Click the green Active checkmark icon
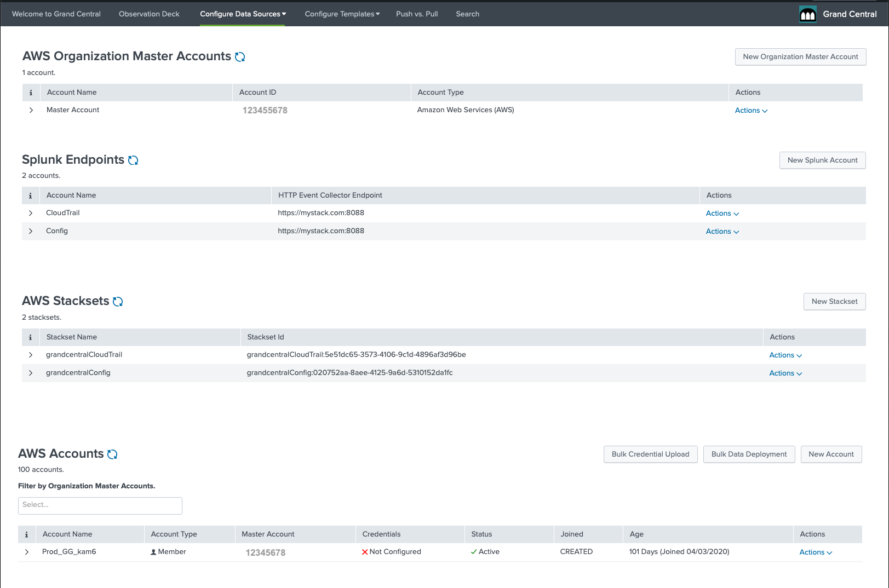The width and height of the screenshot is (889, 588). coord(474,552)
